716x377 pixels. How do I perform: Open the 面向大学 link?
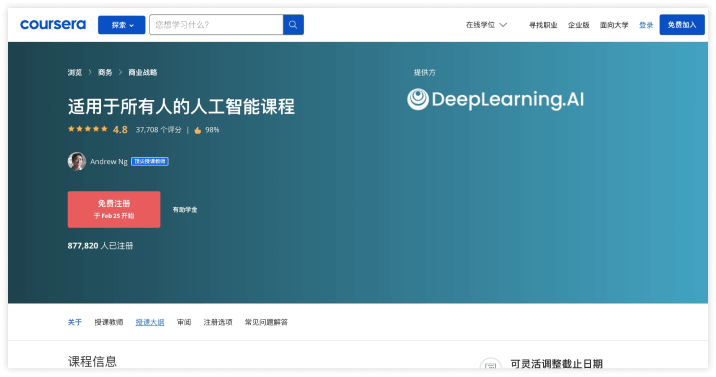(614, 25)
